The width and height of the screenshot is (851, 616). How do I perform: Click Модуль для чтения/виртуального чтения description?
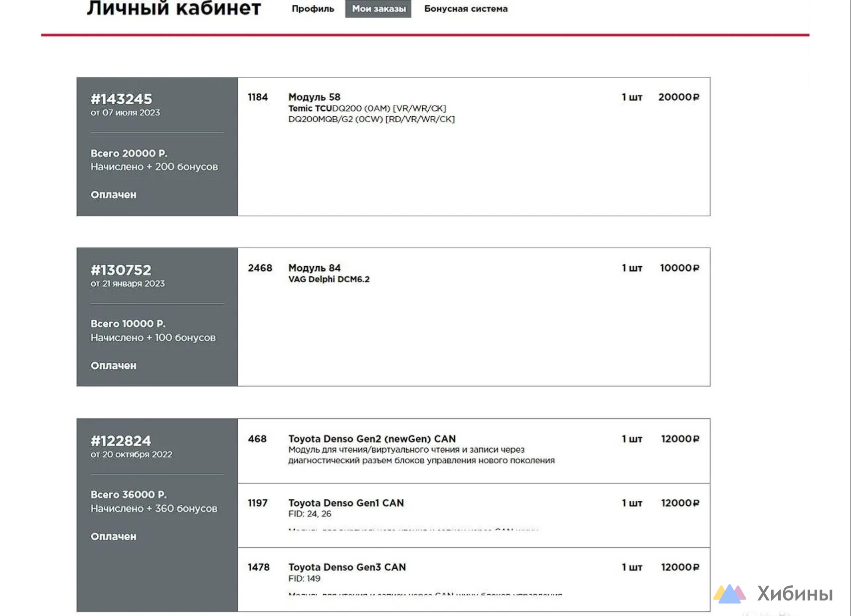421,455
